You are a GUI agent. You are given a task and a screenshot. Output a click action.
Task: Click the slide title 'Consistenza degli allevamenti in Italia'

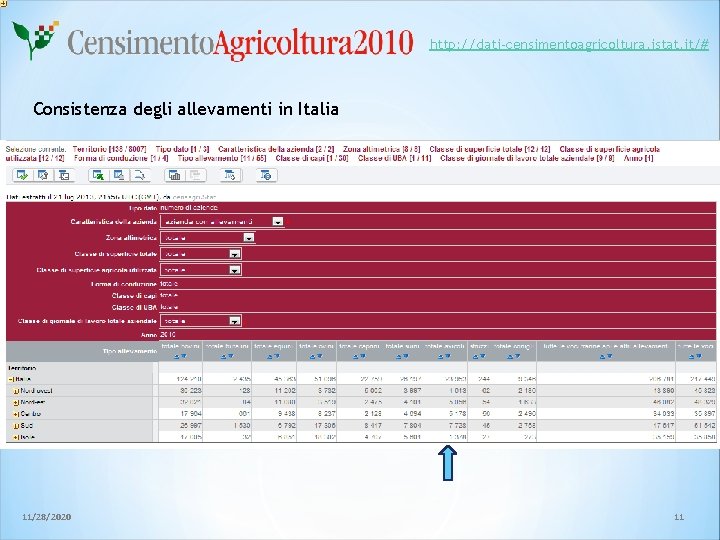pyautogui.click(x=186, y=109)
